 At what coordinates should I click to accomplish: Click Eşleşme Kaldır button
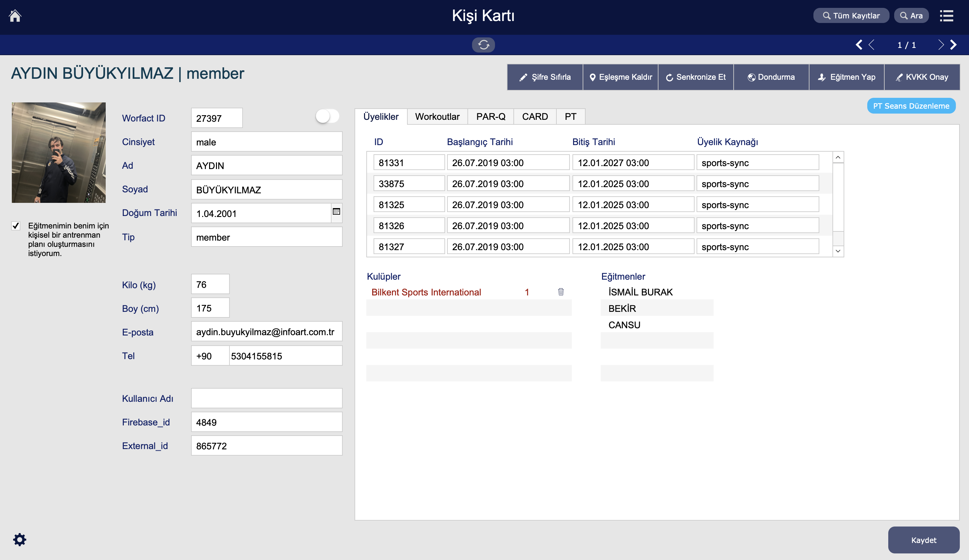[x=620, y=77]
